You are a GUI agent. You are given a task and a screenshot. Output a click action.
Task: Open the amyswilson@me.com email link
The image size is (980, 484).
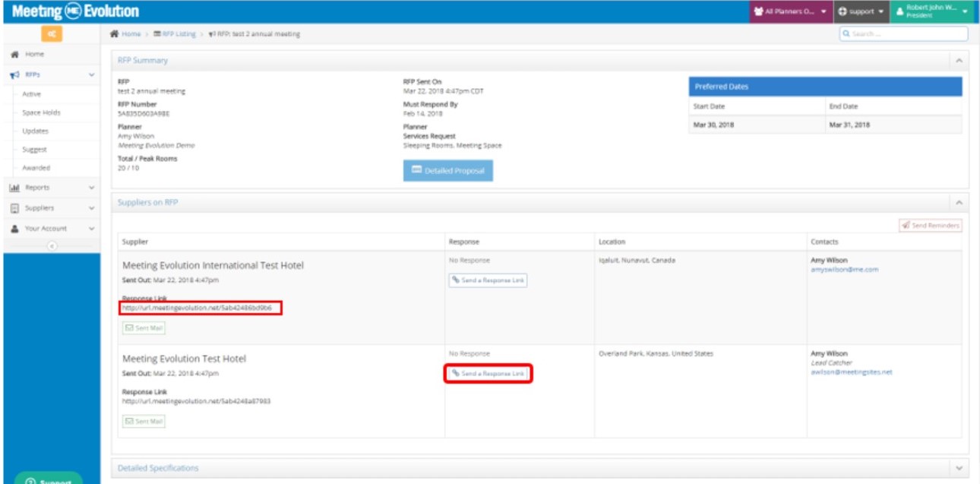point(844,270)
